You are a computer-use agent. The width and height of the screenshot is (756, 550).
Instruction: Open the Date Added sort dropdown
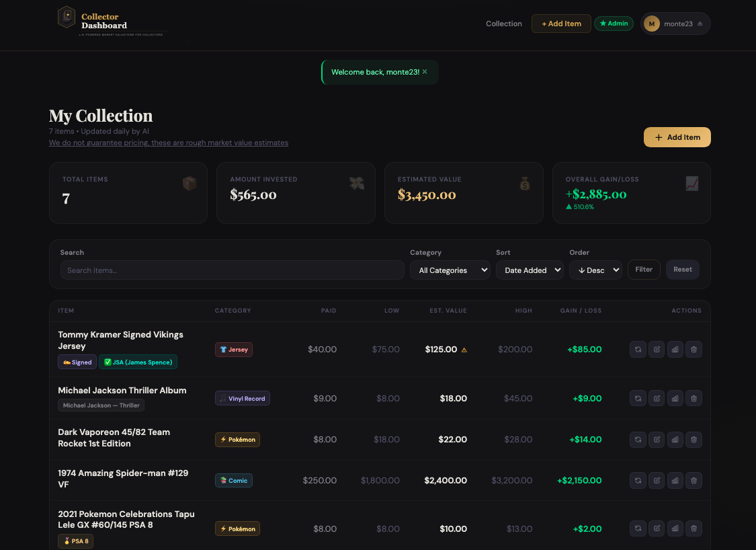click(x=530, y=270)
